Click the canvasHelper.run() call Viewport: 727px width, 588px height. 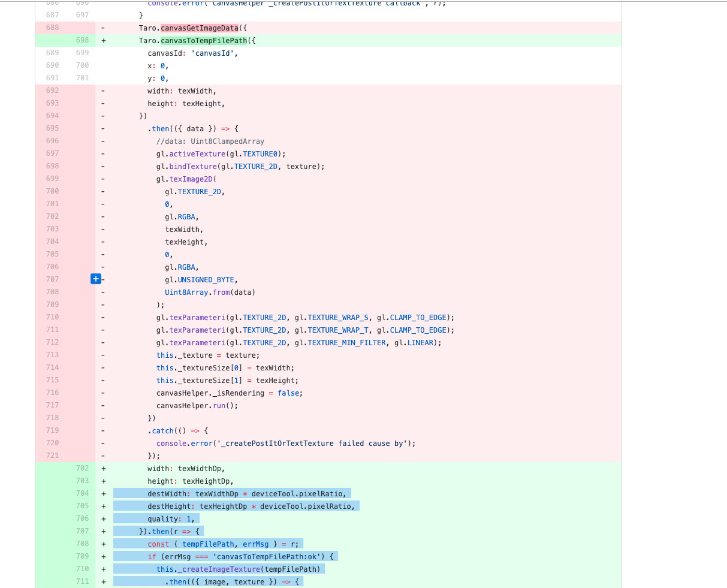tap(197, 406)
